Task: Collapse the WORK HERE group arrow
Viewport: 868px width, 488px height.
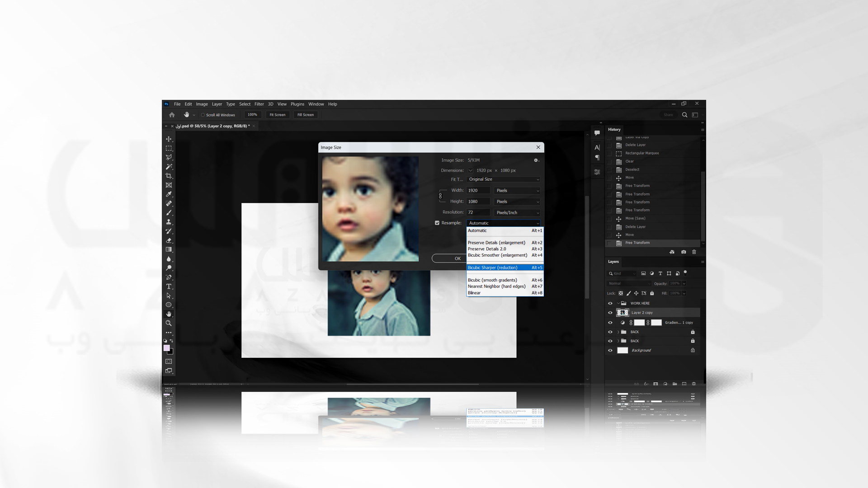Action: click(x=618, y=303)
